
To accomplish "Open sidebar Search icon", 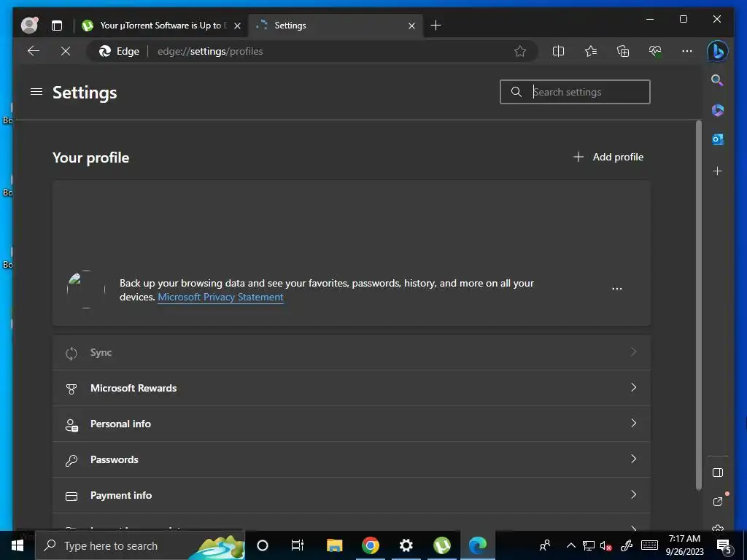I will click(718, 80).
